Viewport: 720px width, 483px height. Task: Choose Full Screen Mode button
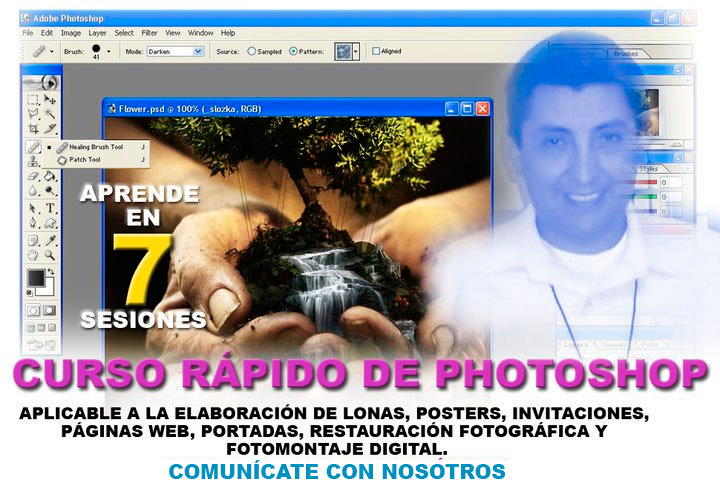point(51,328)
